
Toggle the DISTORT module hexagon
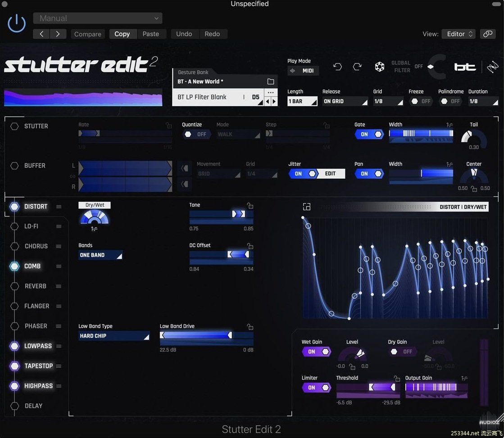coord(14,207)
